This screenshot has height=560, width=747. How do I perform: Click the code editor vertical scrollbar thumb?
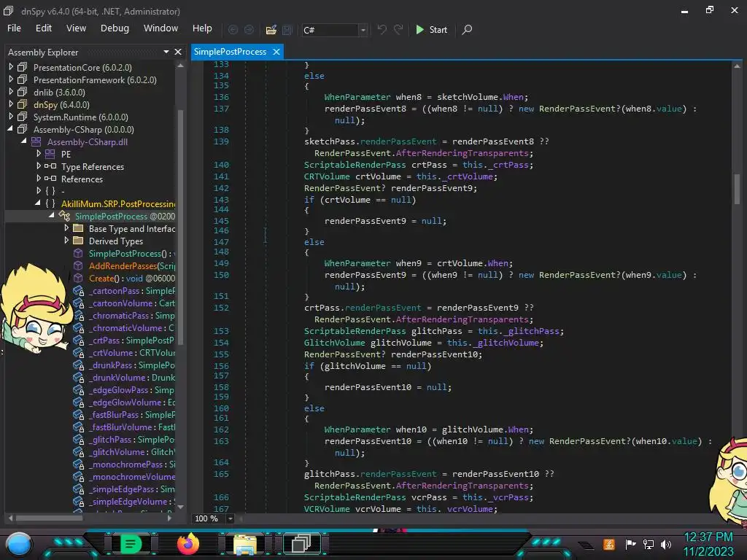737,189
